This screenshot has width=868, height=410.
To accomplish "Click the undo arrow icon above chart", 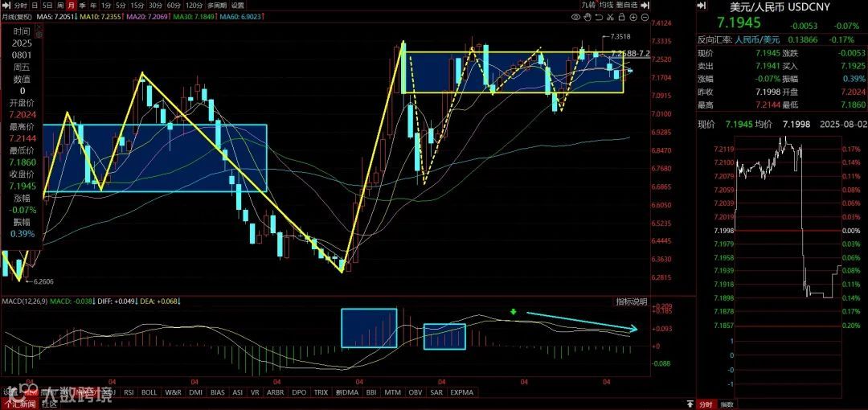I will [599, 17].
